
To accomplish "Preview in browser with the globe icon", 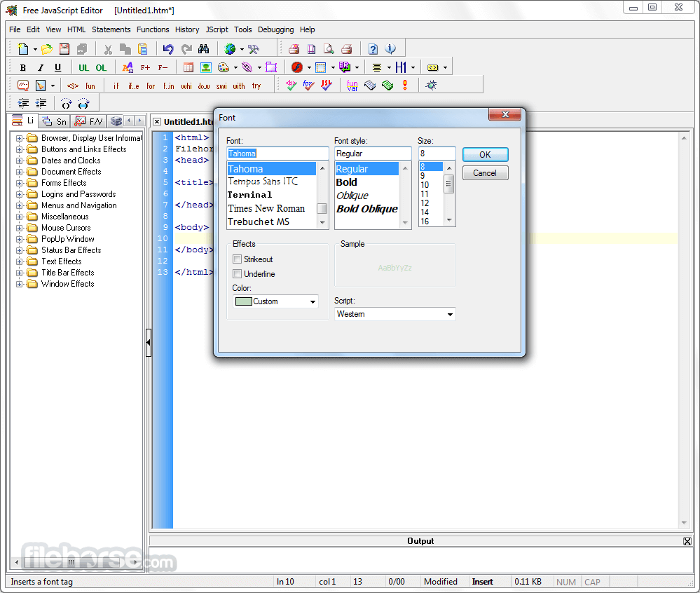I will 230,48.
